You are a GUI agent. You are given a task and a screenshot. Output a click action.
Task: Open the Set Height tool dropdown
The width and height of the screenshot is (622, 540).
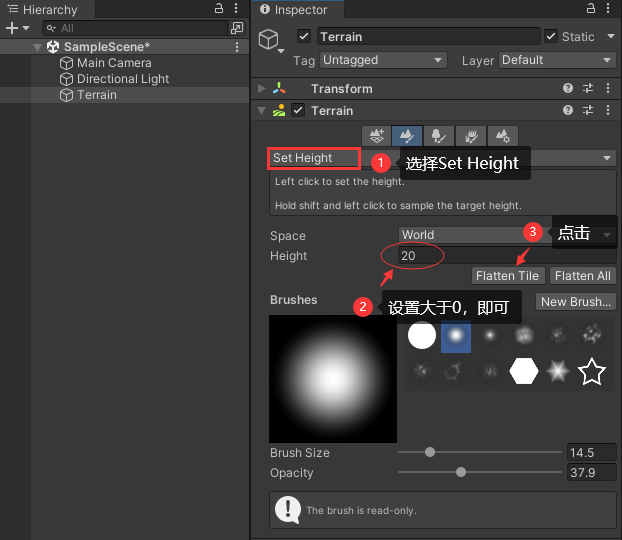click(442, 158)
